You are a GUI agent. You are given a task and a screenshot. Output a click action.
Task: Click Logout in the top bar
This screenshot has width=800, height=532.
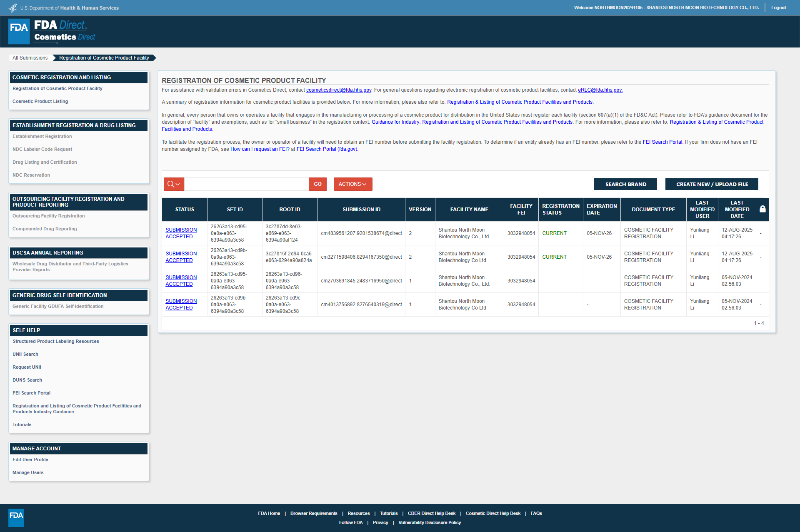[x=778, y=7]
